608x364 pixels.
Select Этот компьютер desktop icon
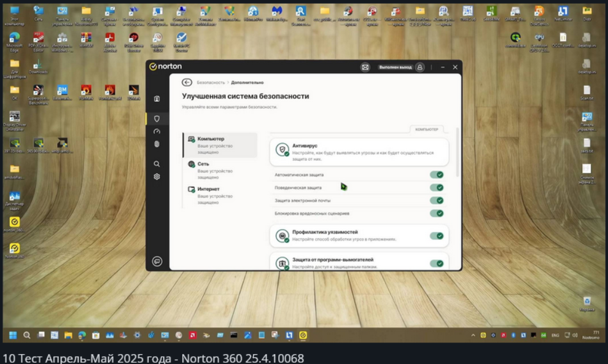(14, 16)
